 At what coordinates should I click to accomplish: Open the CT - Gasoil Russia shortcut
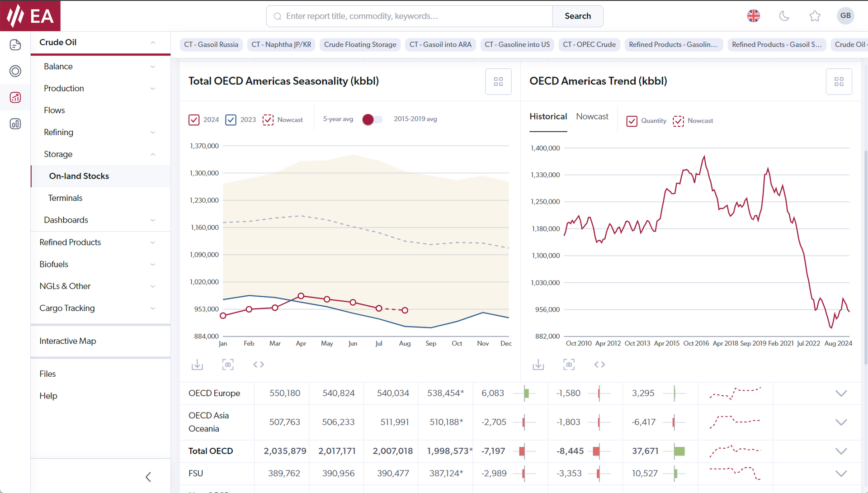tap(211, 44)
